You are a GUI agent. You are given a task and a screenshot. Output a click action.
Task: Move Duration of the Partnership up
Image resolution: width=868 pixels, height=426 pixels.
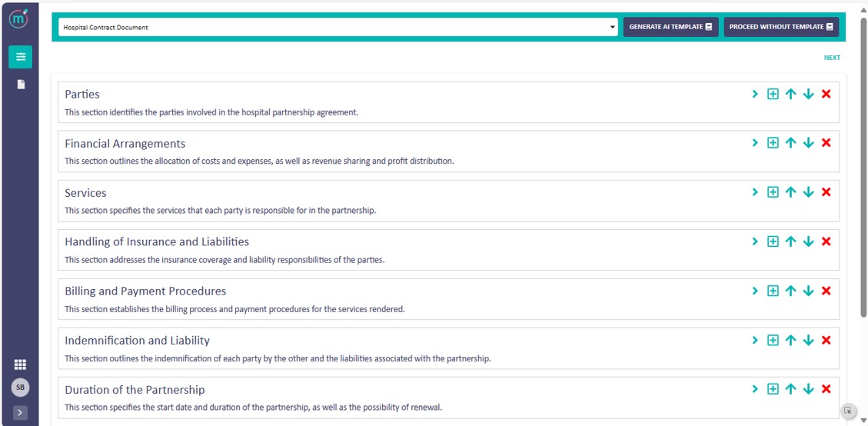coord(790,389)
